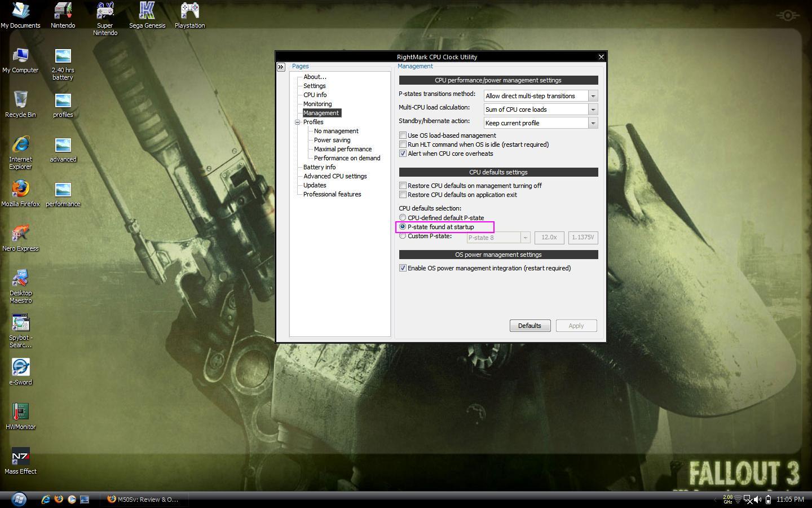Open Advanced CPU settings page
This screenshot has height=508, width=812.
(x=335, y=176)
